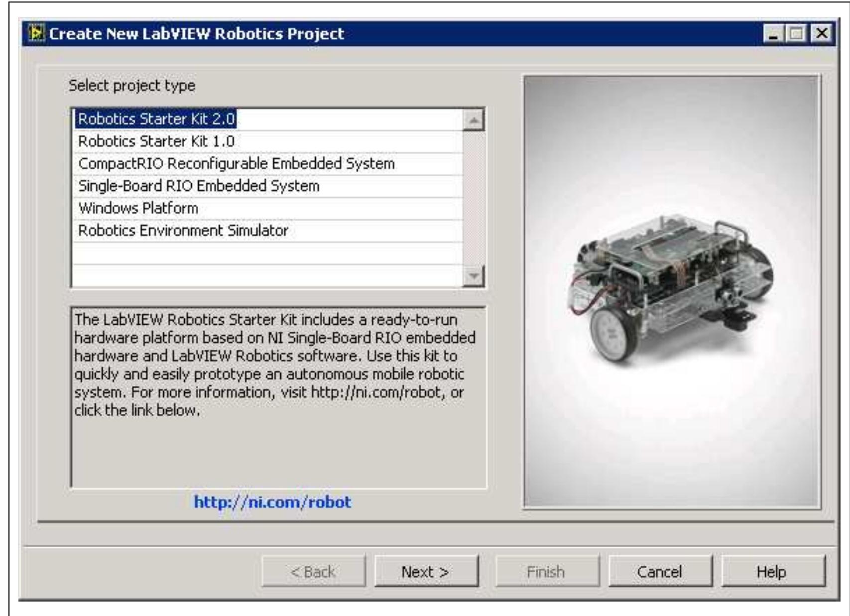Click the robot starter kit preview image
Screen dimensions: 850x616
(x=671, y=292)
